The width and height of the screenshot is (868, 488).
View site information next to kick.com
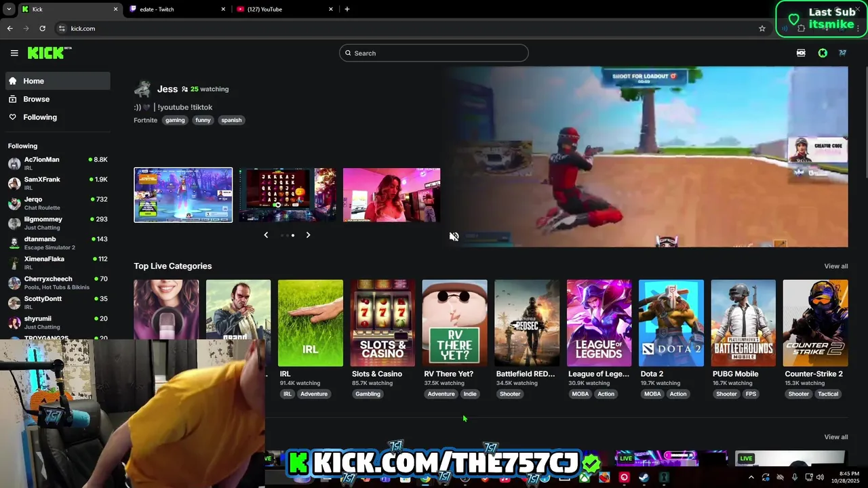click(62, 28)
